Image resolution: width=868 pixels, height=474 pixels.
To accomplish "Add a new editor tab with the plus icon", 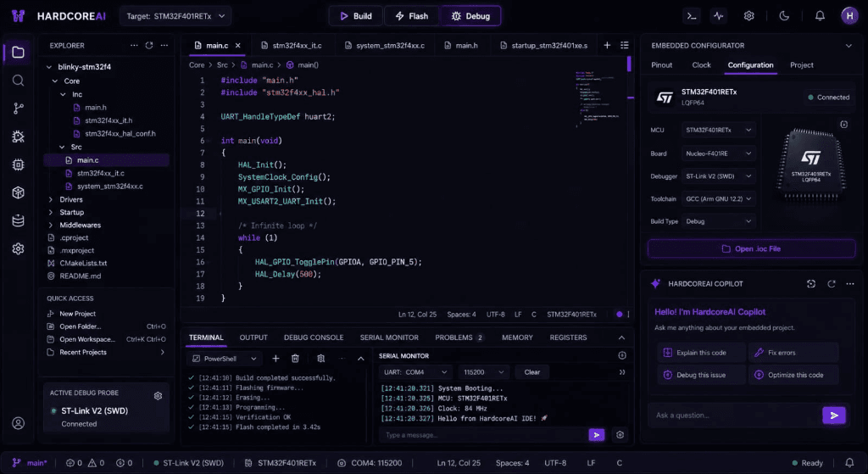I will 607,46.
